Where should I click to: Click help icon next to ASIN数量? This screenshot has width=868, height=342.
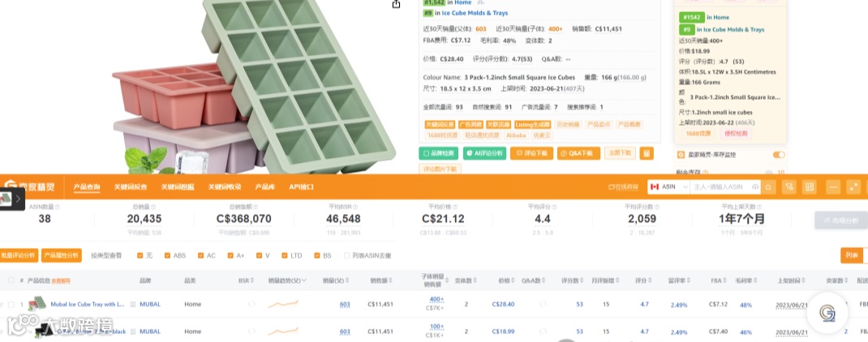[57, 207]
